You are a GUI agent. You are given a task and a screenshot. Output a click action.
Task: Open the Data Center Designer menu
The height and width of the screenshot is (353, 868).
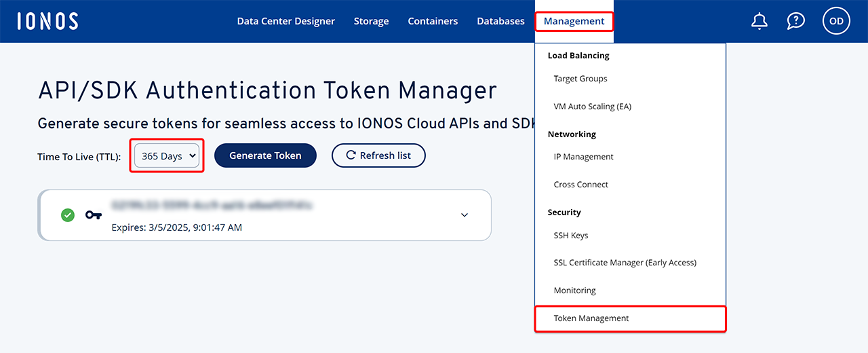285,21
